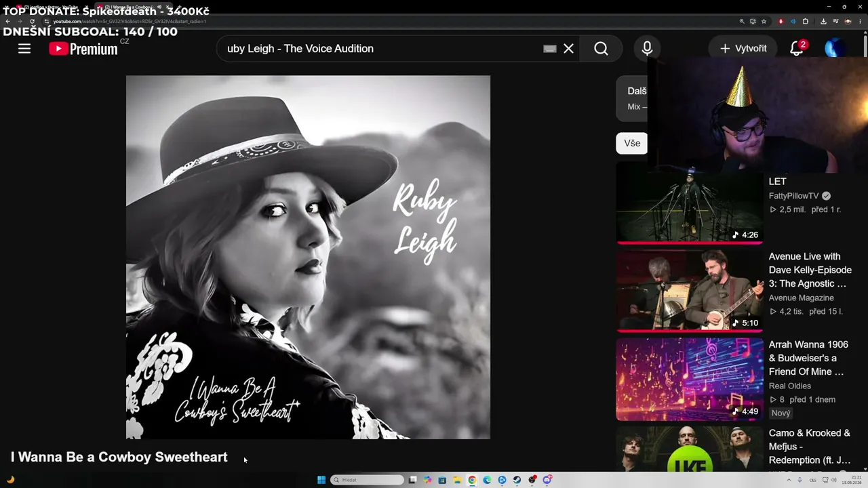Screen dimensions: 868x488
Task: Clear the search query with the X
Action: [x=568, y=48]
